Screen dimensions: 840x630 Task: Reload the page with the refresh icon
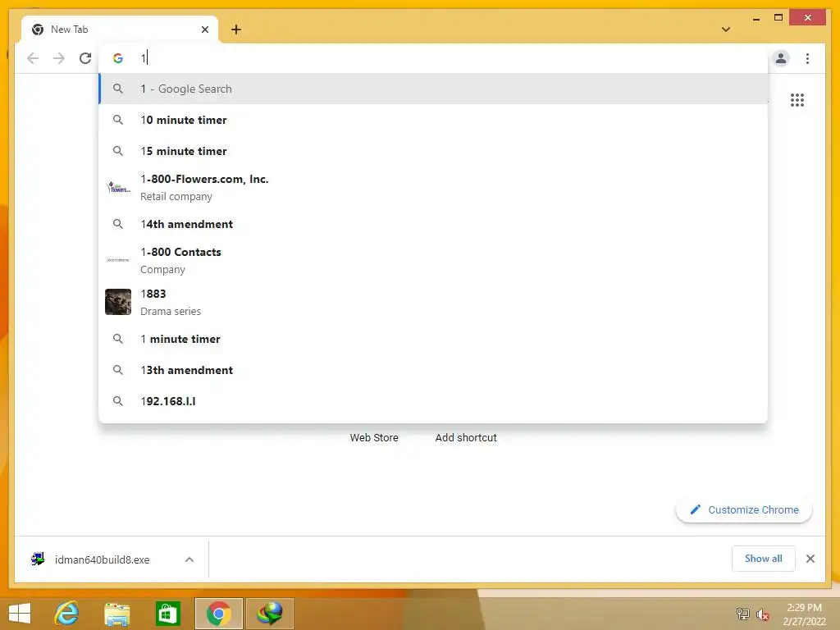click(x=85, y=58)
